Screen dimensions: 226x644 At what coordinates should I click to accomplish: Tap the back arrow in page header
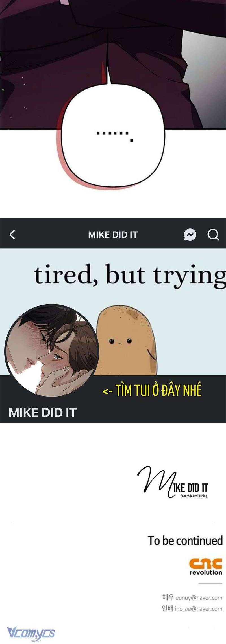tap(12, 234)
